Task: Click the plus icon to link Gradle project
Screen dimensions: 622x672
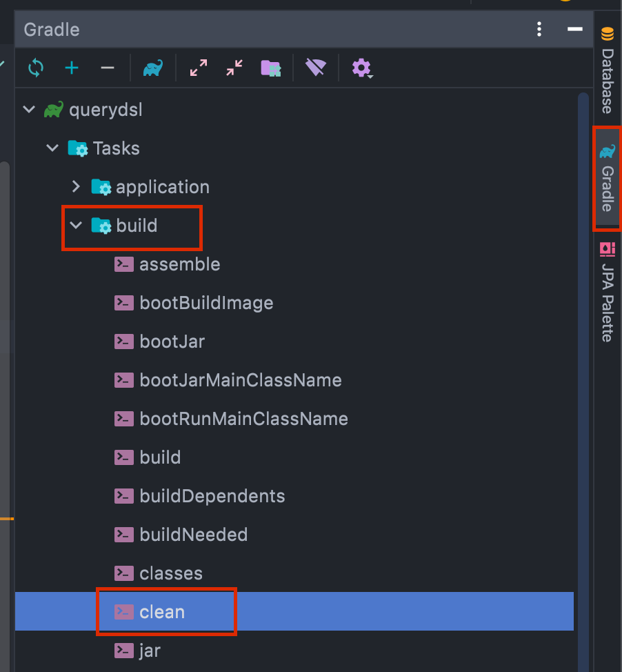Action: (72, 68)
